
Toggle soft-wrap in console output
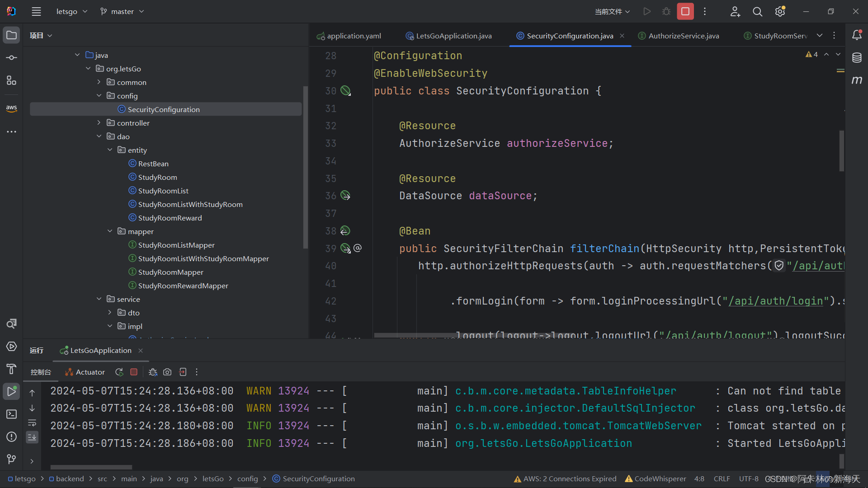click(32, 423)
